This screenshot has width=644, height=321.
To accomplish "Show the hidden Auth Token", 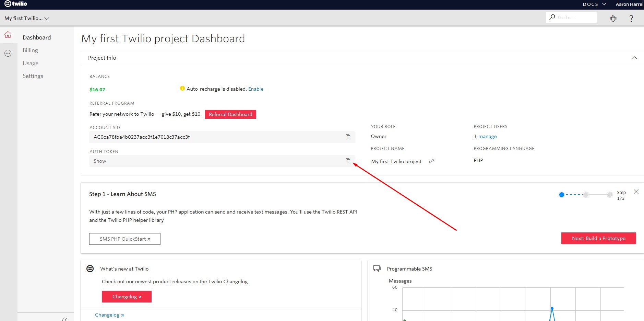I will (x=100, y=161).
